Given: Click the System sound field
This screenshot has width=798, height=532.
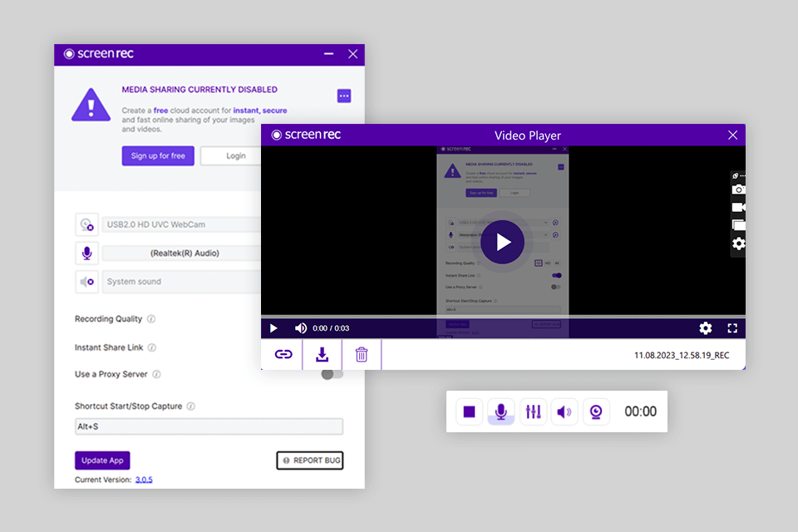Looking at the screenshot, I should pos(182,282).
